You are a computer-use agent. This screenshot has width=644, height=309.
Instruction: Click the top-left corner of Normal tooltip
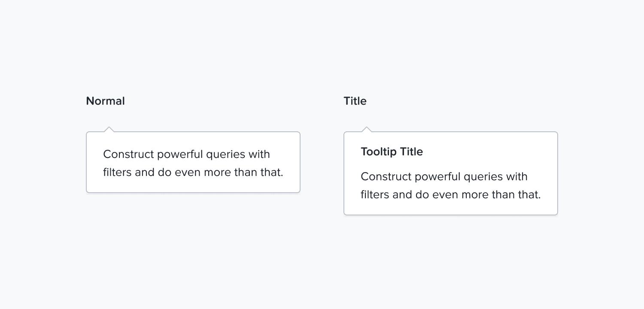coord(87,133)
